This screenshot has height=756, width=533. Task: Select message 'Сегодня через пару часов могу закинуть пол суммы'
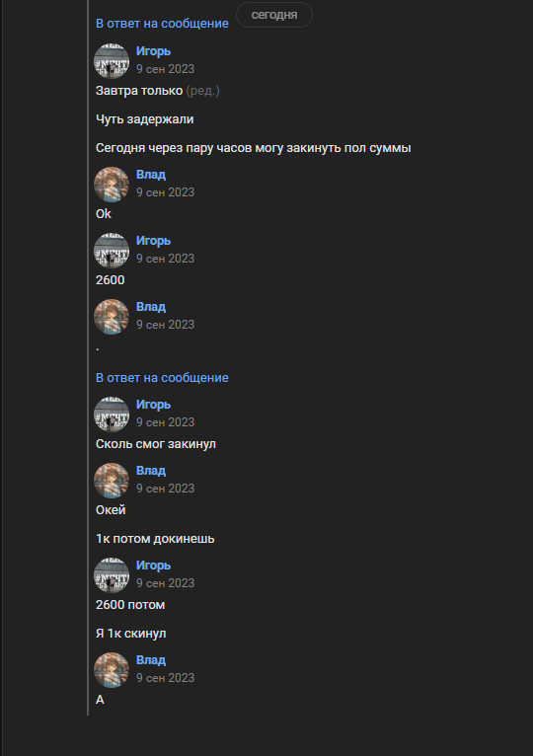pos(254,148)
